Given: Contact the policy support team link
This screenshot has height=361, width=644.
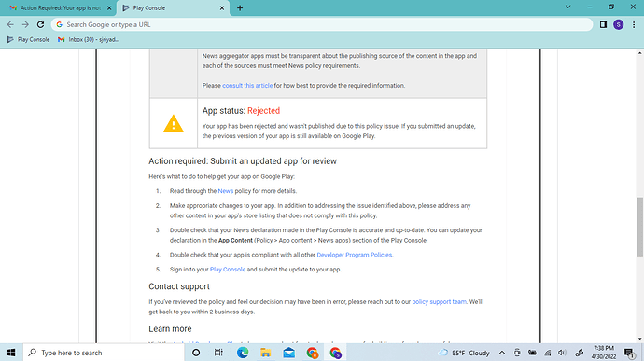Looking at the screenshot, I should click(x=439, y=302).
